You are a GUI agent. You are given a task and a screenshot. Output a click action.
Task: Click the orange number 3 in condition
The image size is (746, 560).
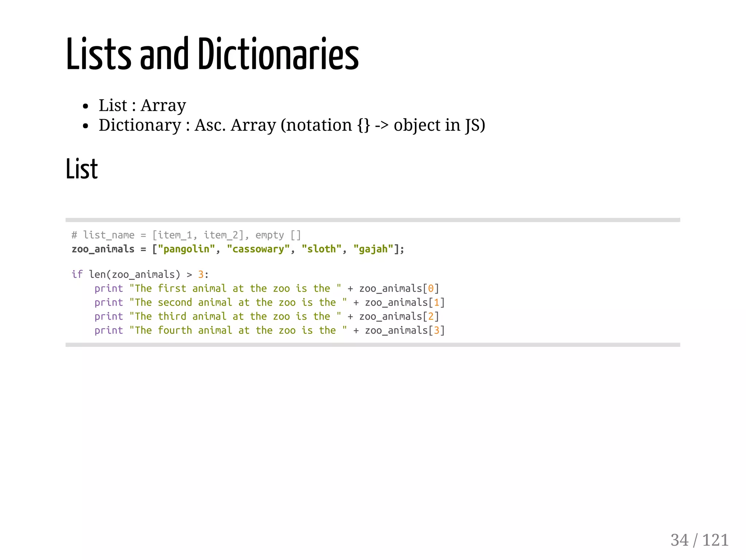[201, 274]
